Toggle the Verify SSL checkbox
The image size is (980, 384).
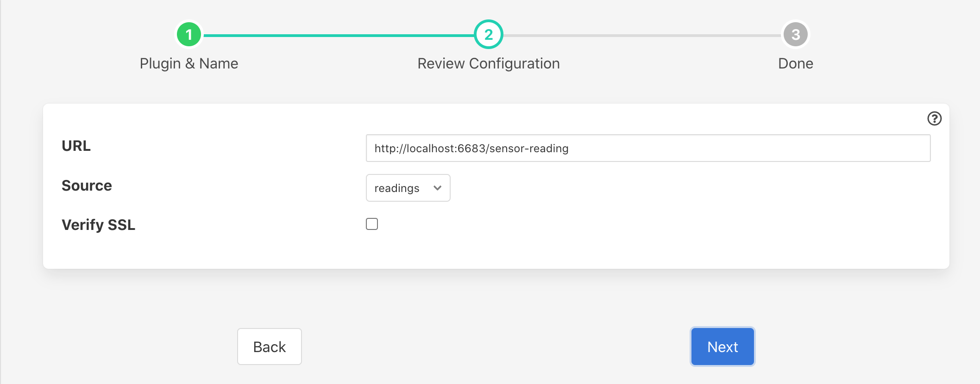pos(372,224)
